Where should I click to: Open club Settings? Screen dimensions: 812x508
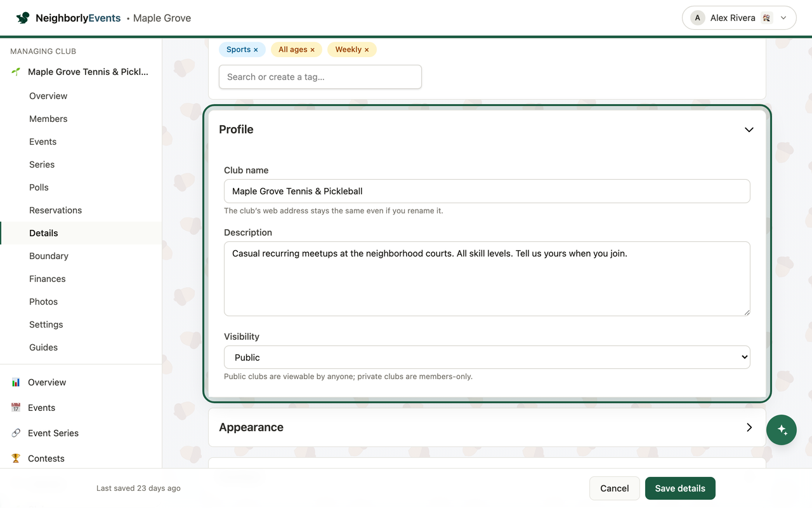tap(46, 324)
